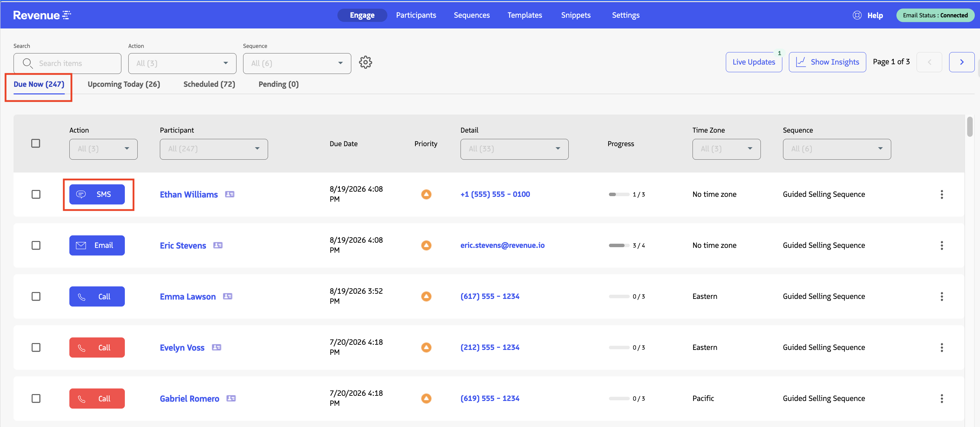
Task: Click Eric Stevens priority indicator icon
Action: (426, 245)
